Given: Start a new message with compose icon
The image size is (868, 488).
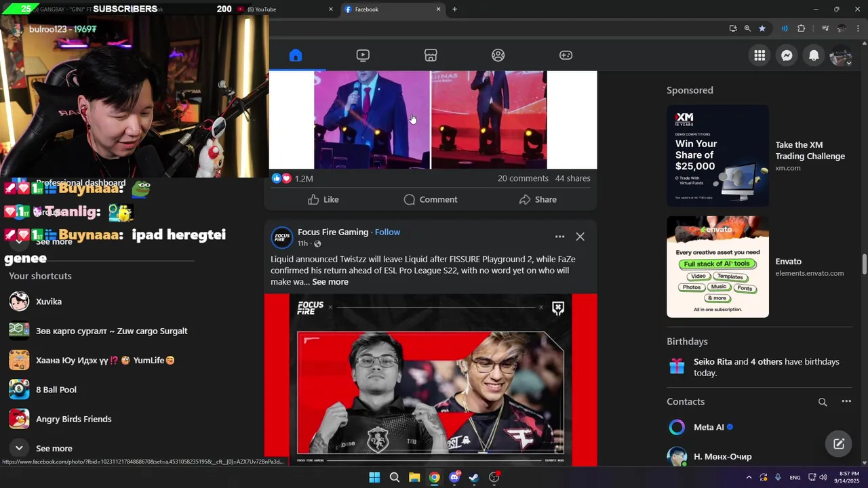Looking at the screenshot, I should point(839,444).
